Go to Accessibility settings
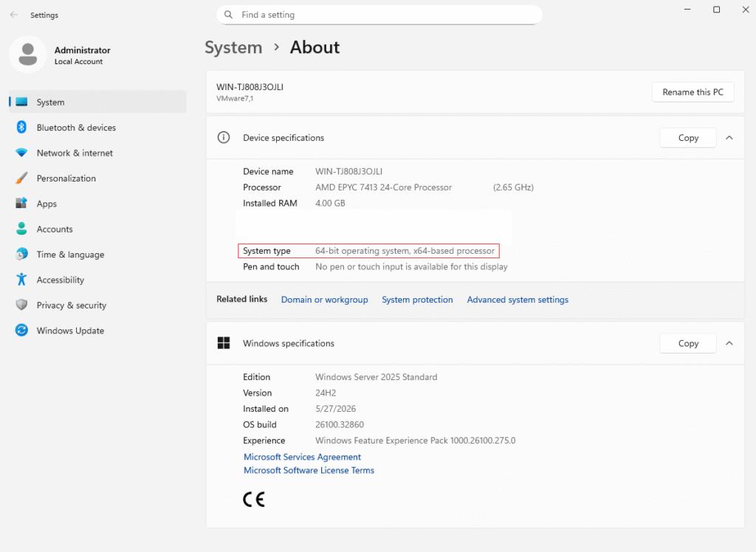 click(x=61, y=280)
